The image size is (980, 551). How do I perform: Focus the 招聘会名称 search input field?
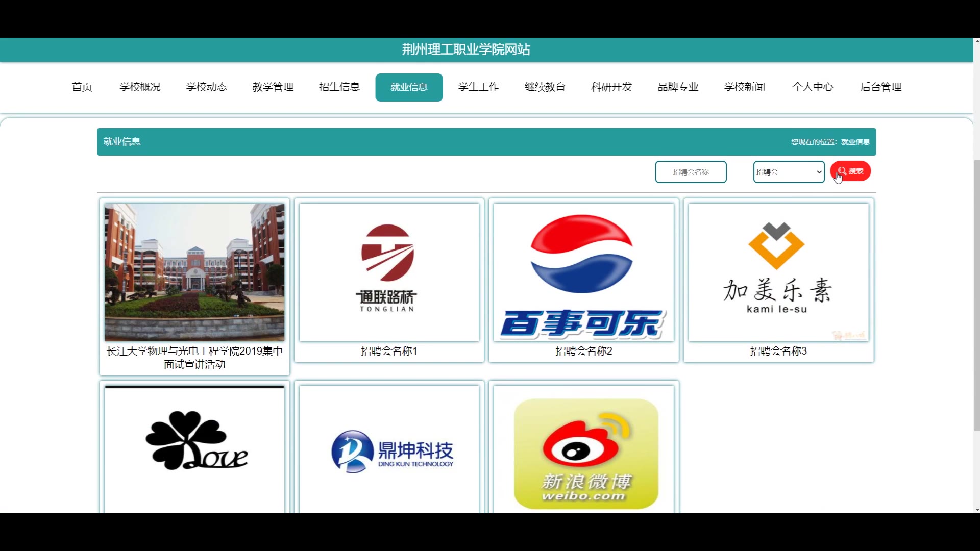pos(691,172)
